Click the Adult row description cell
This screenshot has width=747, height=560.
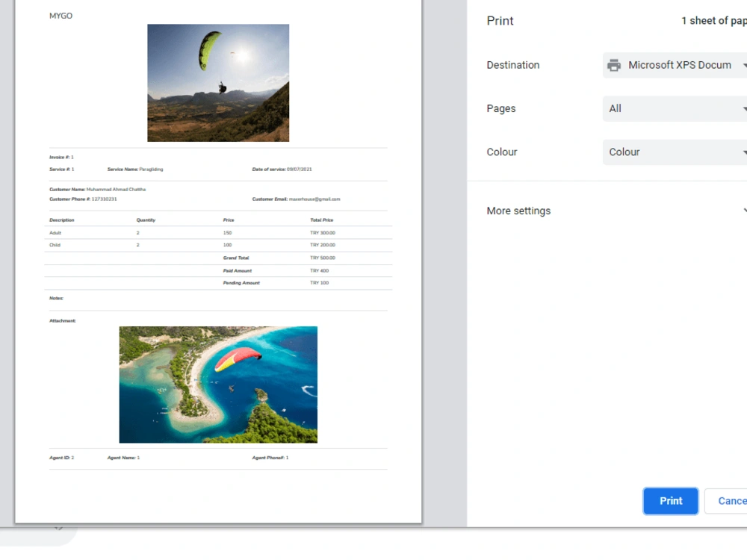[55, 233]
